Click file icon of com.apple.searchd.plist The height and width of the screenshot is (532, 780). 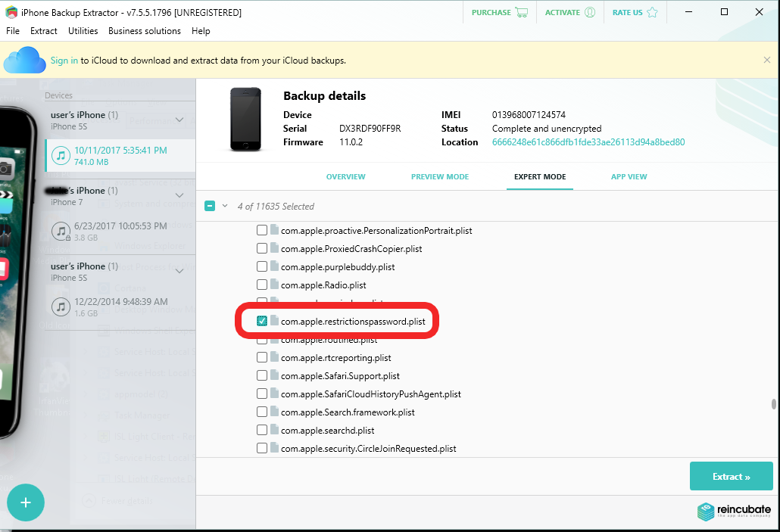(275, 430)
